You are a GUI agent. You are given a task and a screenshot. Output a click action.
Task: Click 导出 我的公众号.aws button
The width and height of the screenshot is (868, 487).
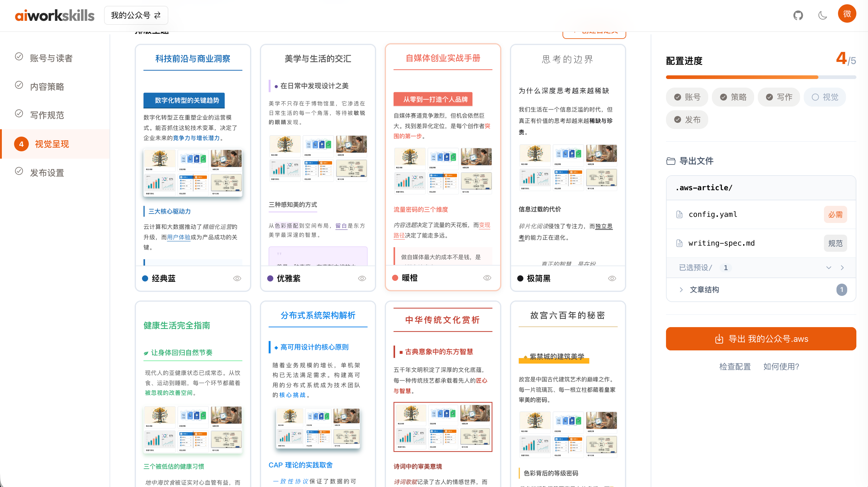761,339
